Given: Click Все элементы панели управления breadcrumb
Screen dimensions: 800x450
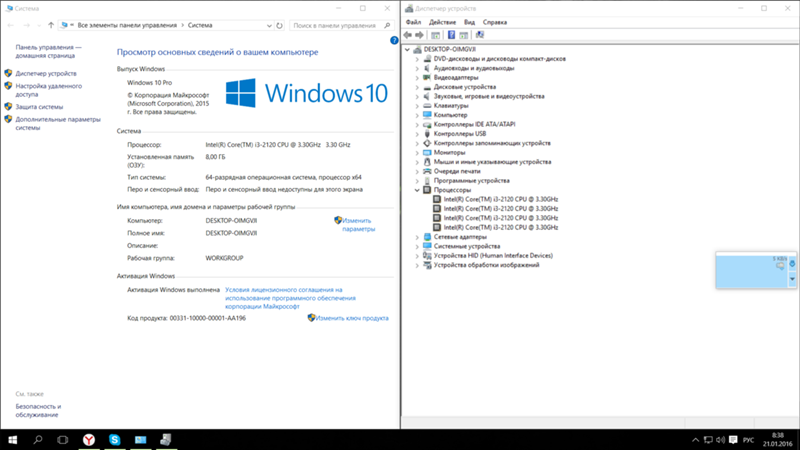Looking at the screenshot, I should pyautogui.click(x=127, y=26).
